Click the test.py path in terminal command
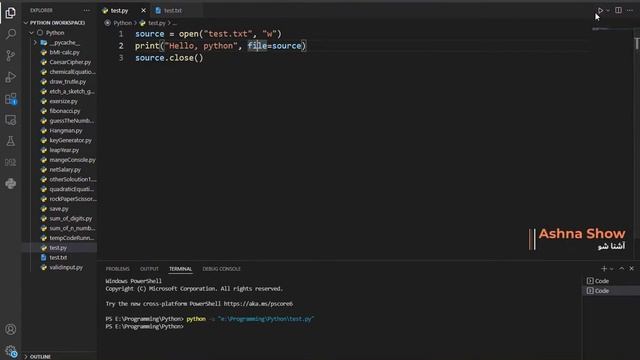This screenshot has height=360, width=640. click(266, 319)
